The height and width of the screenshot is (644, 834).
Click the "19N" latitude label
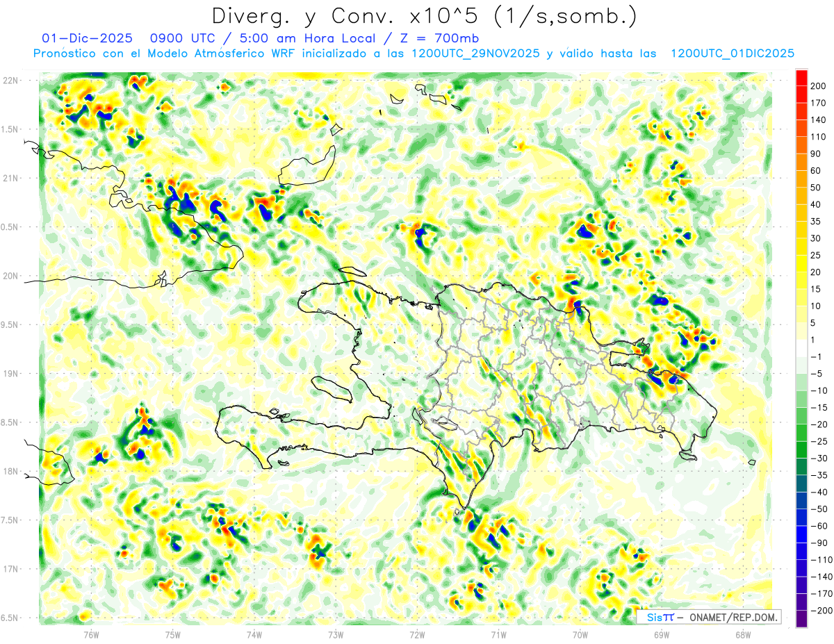click(x=10, y=374)
